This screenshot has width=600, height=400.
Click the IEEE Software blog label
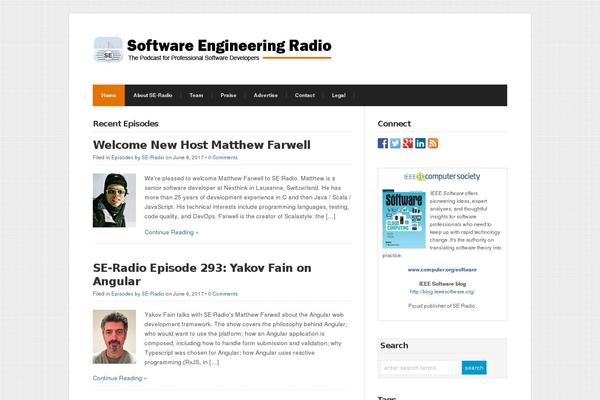pyautogui.click(x=442, y=284)
